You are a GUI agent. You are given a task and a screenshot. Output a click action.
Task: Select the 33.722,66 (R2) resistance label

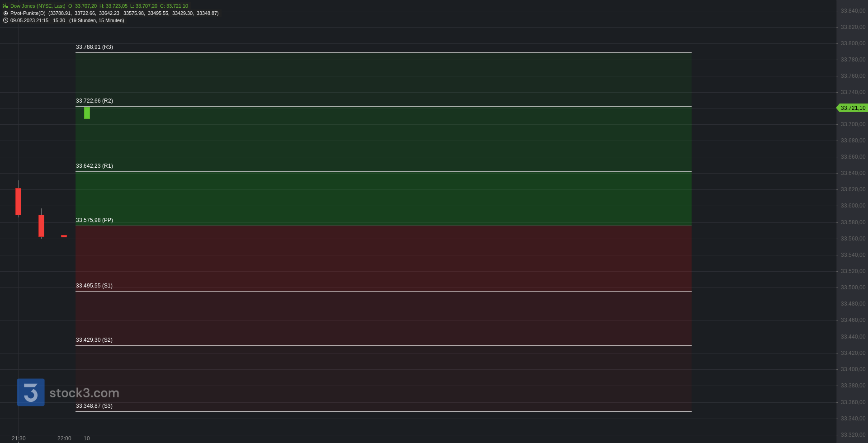(x=94, y=101)
